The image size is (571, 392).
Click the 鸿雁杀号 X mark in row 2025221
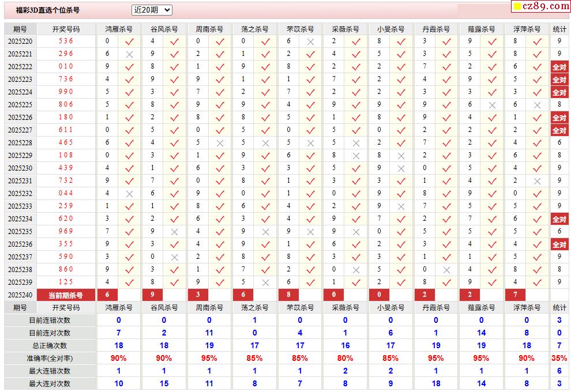coord(129,55)
